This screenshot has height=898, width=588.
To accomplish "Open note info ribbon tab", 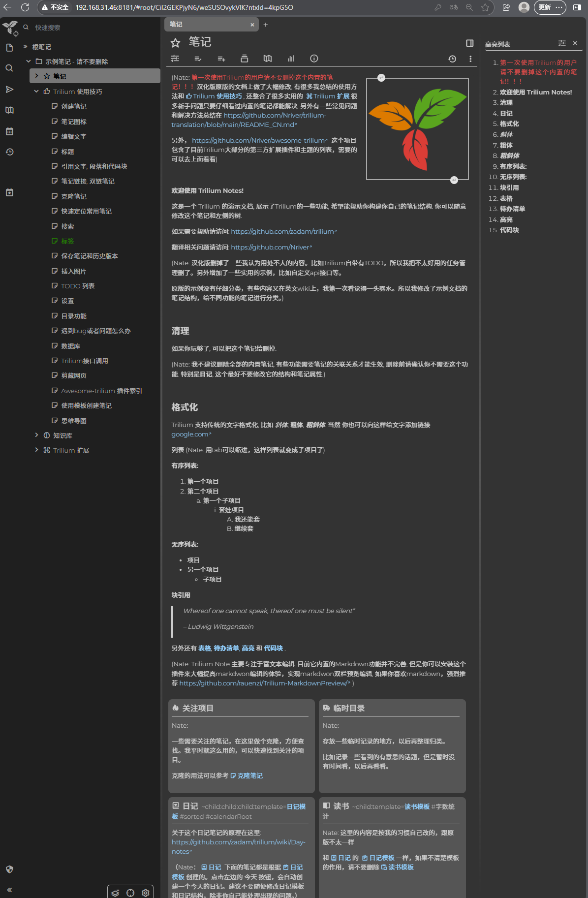I will [314, 59].
